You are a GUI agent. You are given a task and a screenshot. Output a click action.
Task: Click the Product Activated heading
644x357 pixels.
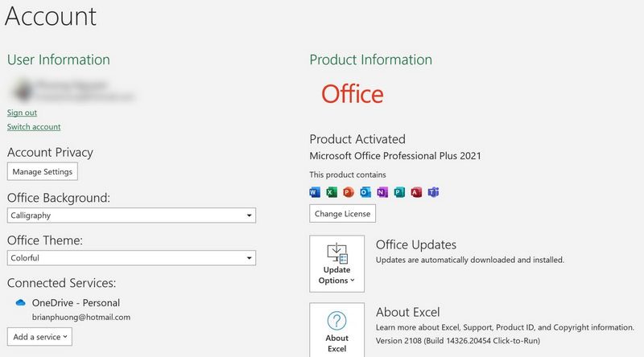point(357,139)
